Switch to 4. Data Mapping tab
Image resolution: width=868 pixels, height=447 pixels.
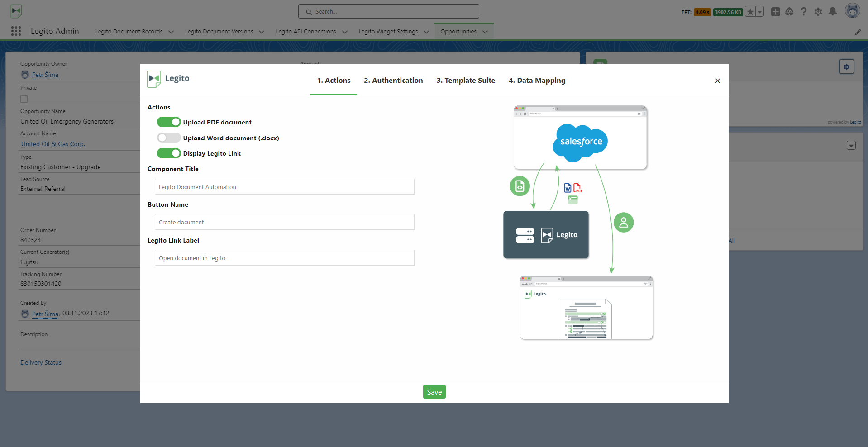click(537, 81)
